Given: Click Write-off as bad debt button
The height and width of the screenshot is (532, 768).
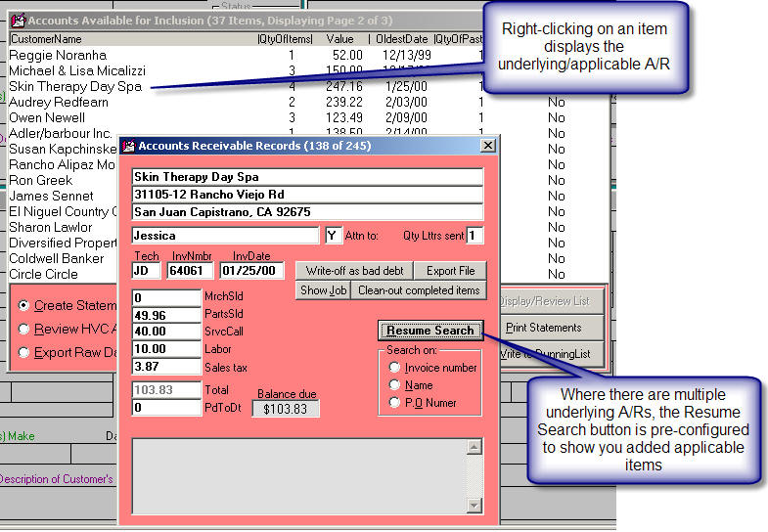Looking at the screenshot, I should (356, 271).
